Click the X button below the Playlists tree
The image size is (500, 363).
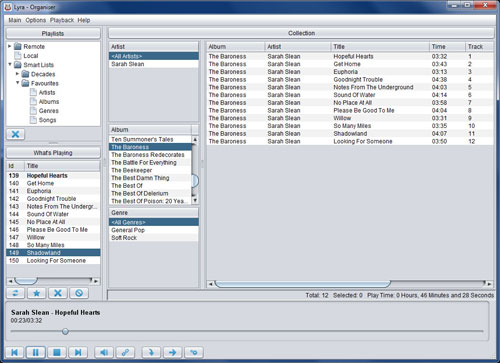[x=15, y=134]
